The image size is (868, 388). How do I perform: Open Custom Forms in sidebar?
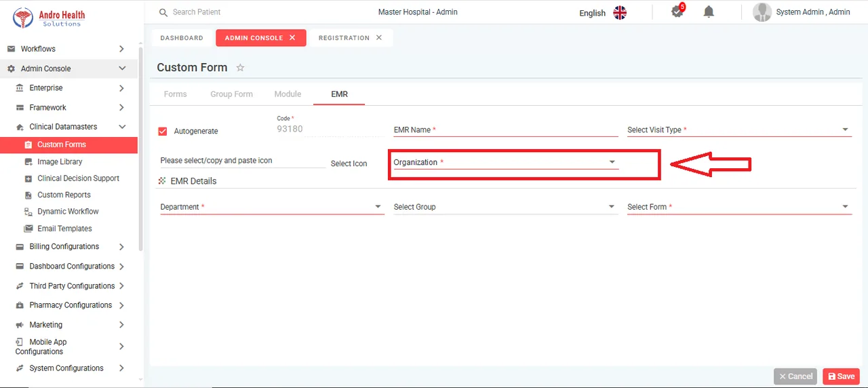(68, 144)
